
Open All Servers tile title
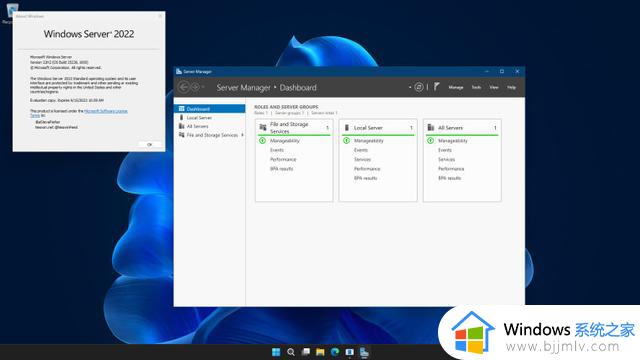[x=450, y=128]
